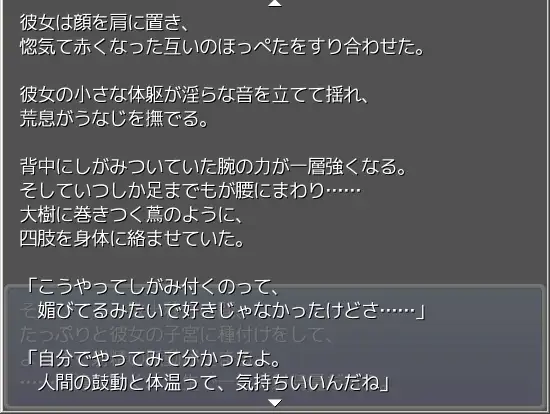
Task: Click the line starting そしていつしか足までもが
Action: coord(190,190)
